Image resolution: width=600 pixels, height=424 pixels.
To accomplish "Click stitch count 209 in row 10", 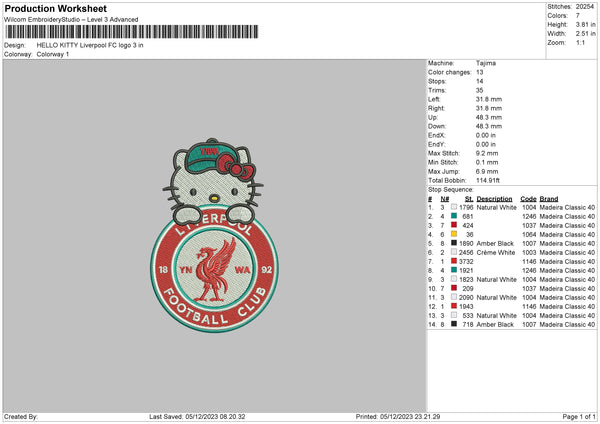I will click(468, 289).
